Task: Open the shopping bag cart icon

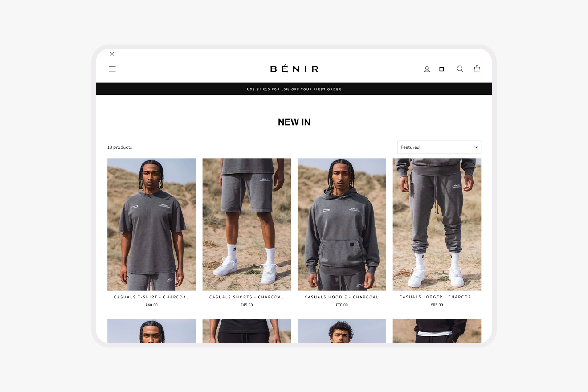Action: [x=477, y=69]
